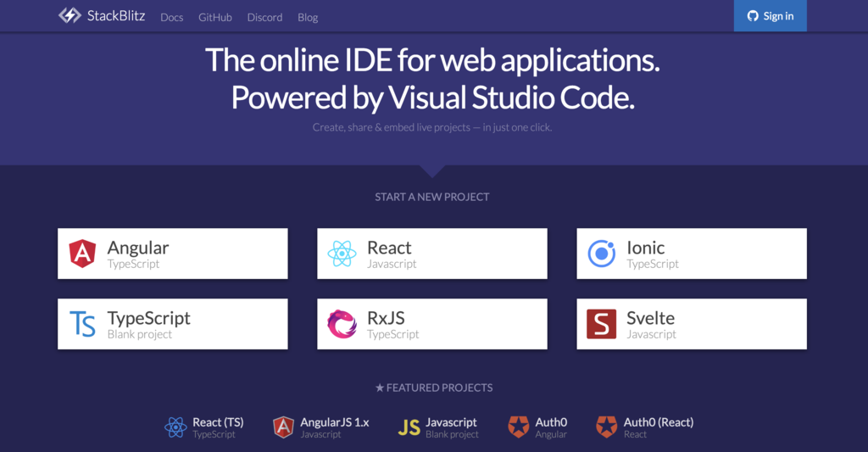Click the Sign in button
This screenshot has width=868, height=452.
[x=770, y=15]
